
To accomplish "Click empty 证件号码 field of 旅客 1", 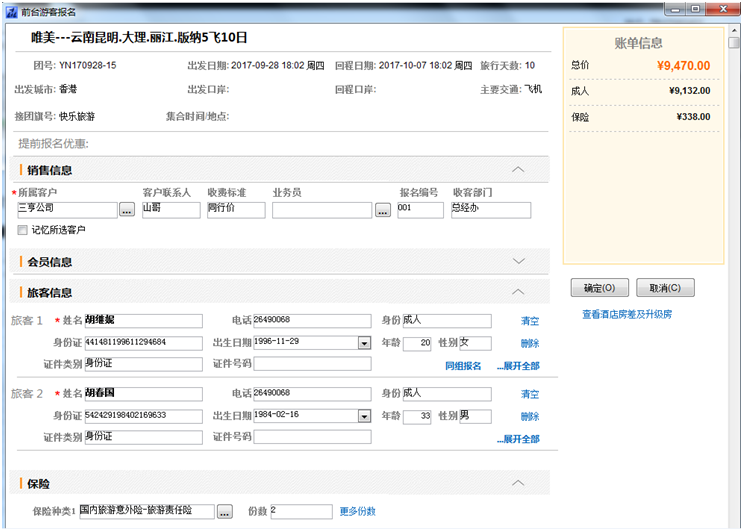I will tap(312, 364).
